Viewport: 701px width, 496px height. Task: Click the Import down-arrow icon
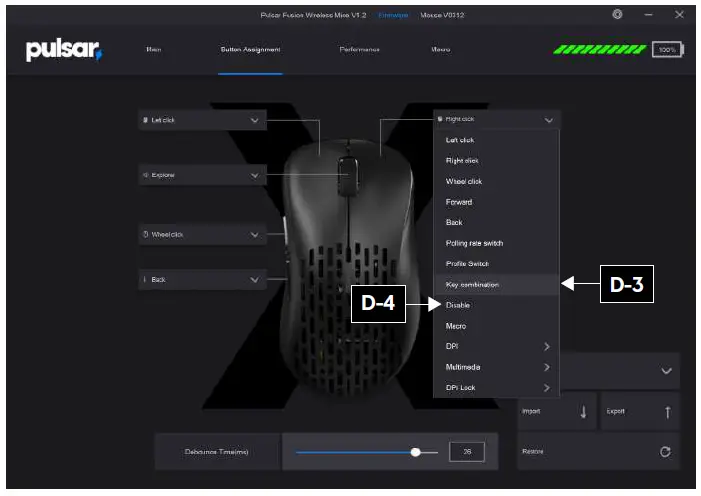[583, 412]
